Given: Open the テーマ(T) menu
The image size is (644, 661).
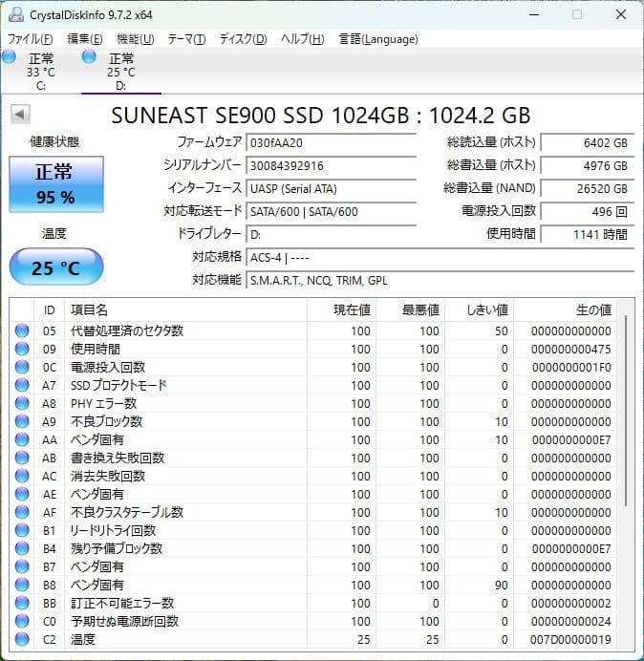Looking at the screenshot, I should click(186, 39).
